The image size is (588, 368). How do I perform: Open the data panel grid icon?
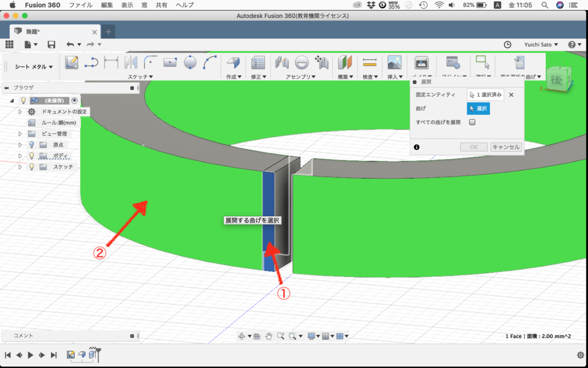9,44
